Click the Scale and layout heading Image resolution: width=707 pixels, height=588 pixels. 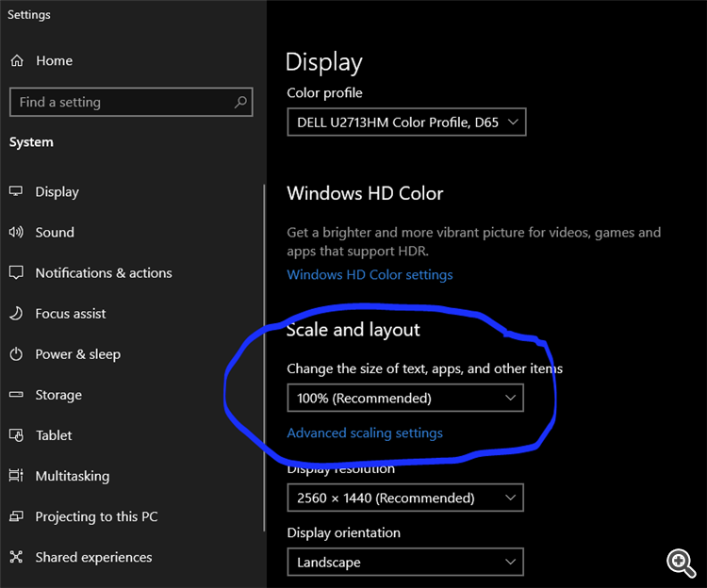click(353, 330)
